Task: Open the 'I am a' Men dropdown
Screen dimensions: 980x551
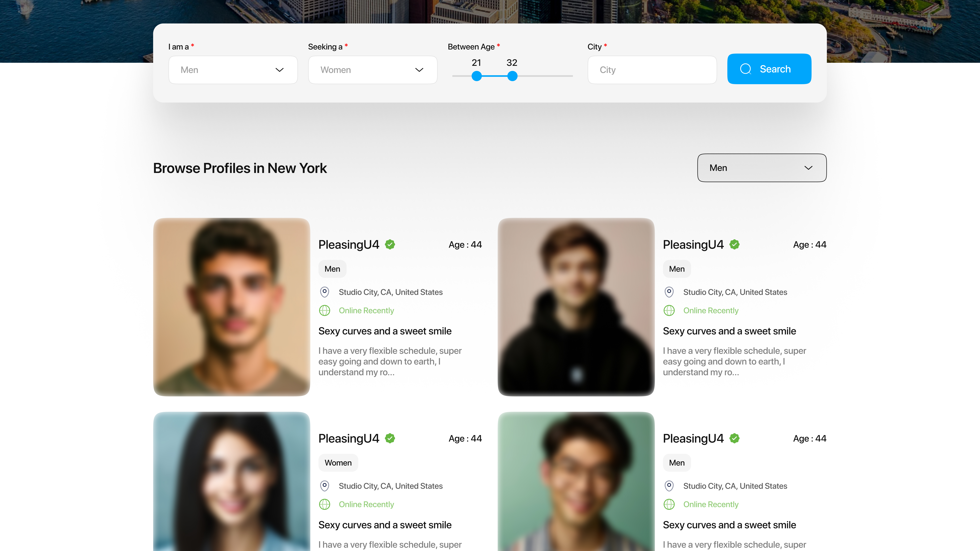Action: pos(233,70)
